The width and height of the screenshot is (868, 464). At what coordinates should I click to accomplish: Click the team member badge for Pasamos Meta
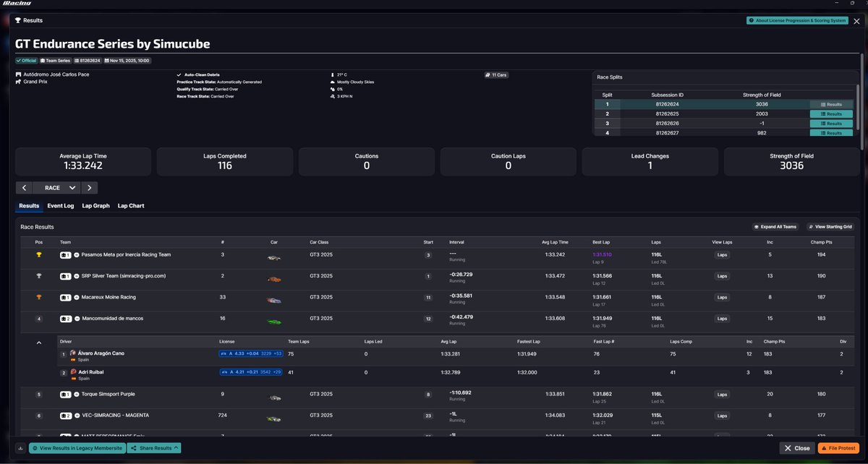[65, 255]
